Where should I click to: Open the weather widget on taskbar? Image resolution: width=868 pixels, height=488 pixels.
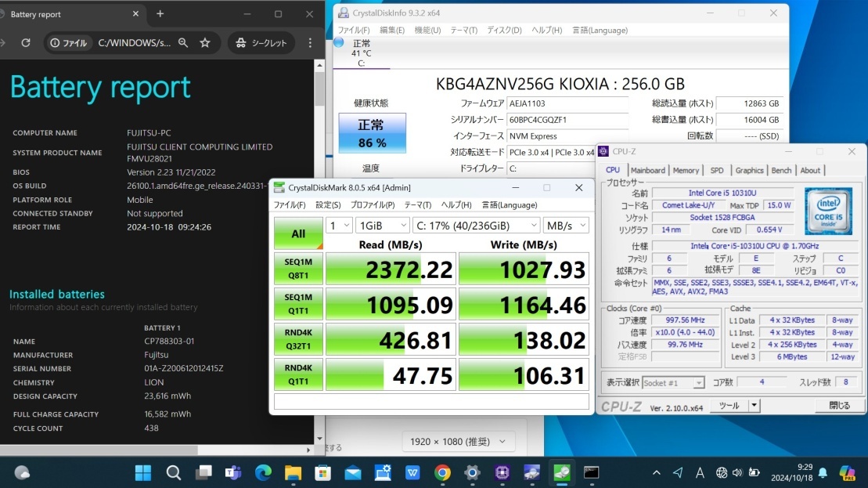pyautogui.click(x=22, y=472)
